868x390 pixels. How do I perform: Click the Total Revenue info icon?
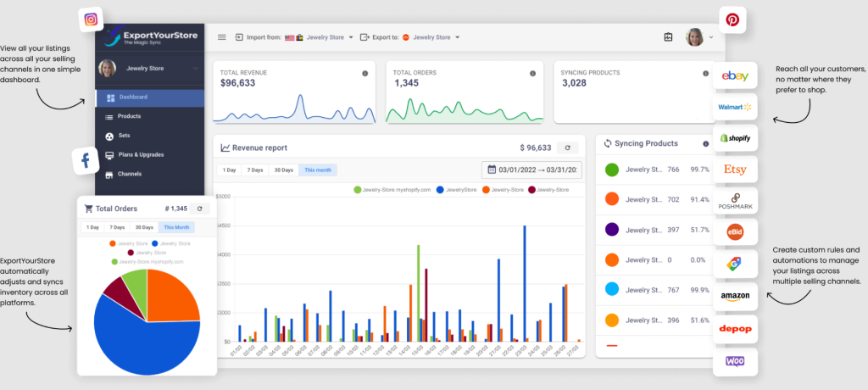pyautogui.click(x=364, y=73)
